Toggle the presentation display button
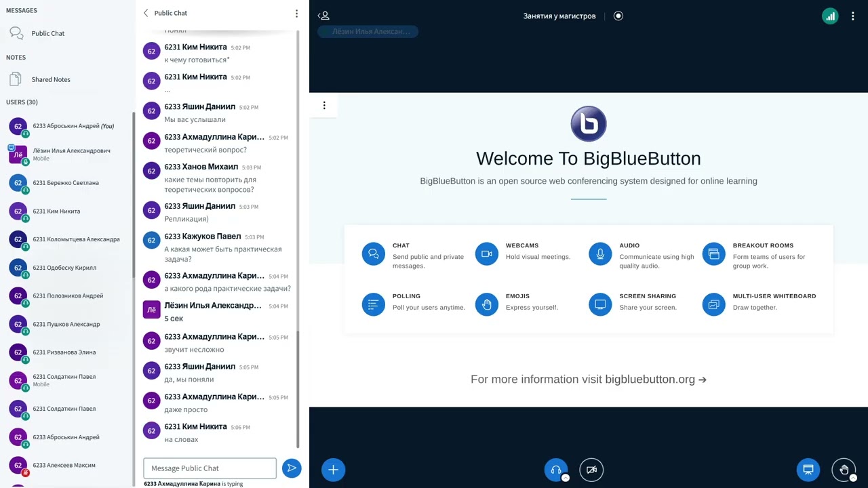Image resolution: width=868 pixels, height=488 pixels. pyautogui.click(x=808, y=470)
